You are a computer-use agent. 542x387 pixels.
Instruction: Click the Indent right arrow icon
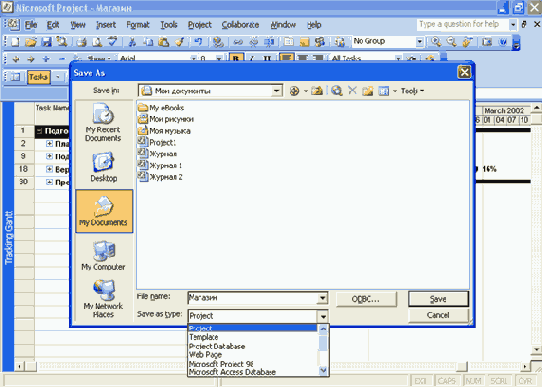click(31, 59)
